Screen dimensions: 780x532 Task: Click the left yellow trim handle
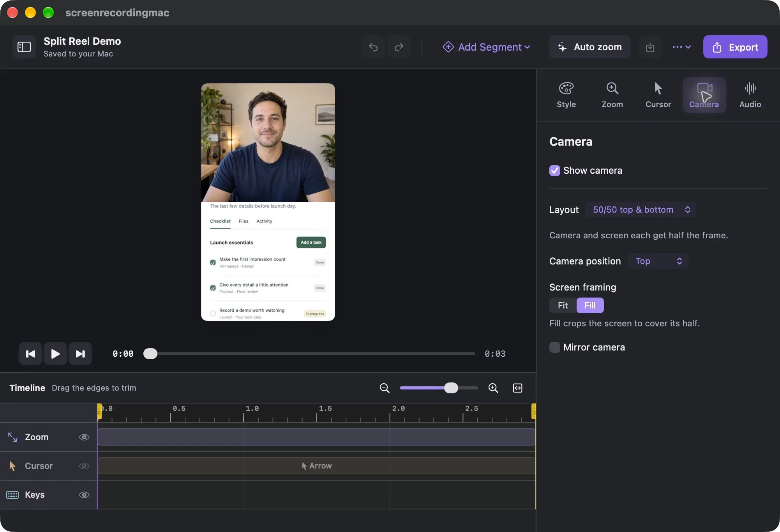[100, 412]
